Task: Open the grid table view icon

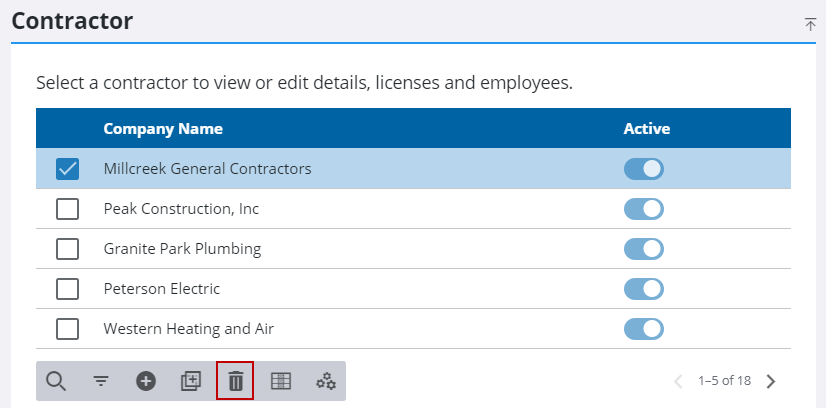Action: (x=281, y=381)
